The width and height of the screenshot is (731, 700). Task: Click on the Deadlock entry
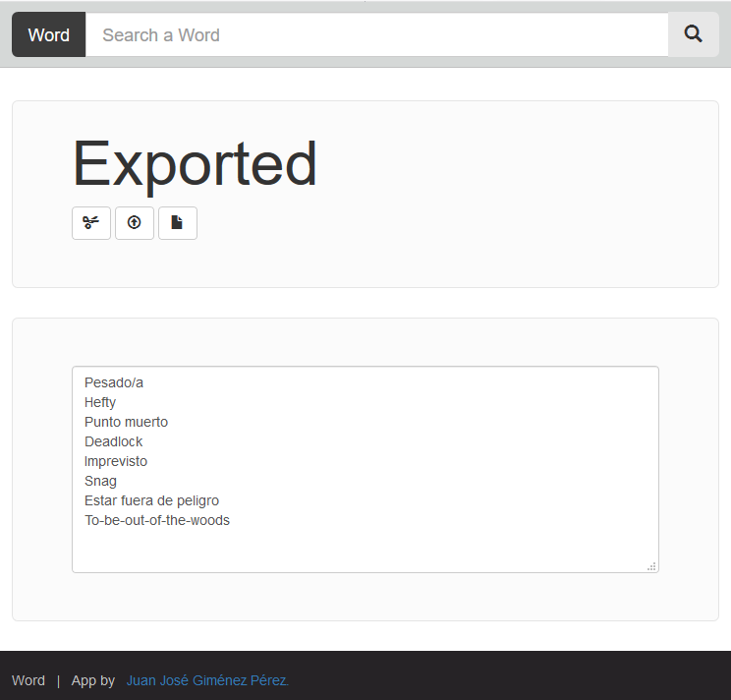point(113,441)
